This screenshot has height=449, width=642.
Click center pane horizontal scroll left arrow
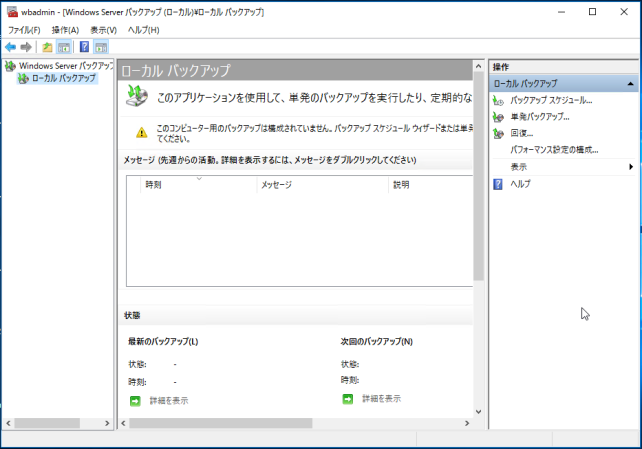[123, 423]
